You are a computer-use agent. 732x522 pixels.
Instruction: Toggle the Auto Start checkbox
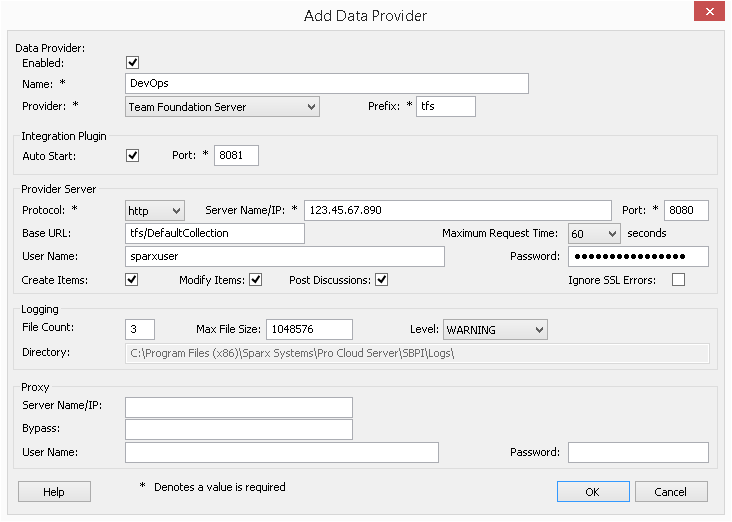coord(132,155)
